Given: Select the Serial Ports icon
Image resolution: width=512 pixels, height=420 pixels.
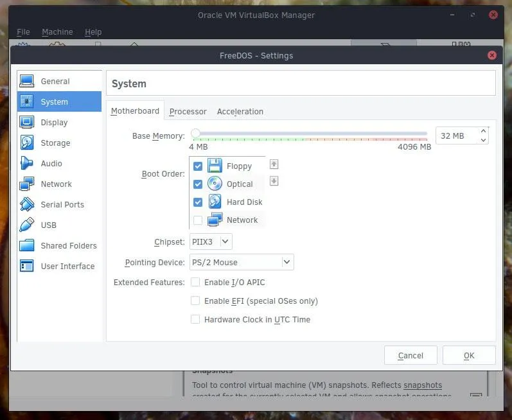Looking at the screenshot, I should (x=27, y=205).
